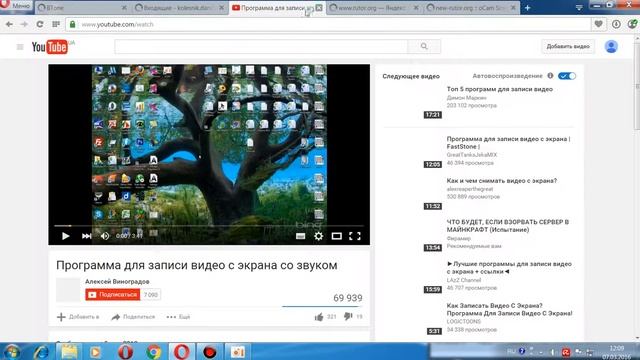
Task: Click the search magnifier button
Action: (424, 47)
